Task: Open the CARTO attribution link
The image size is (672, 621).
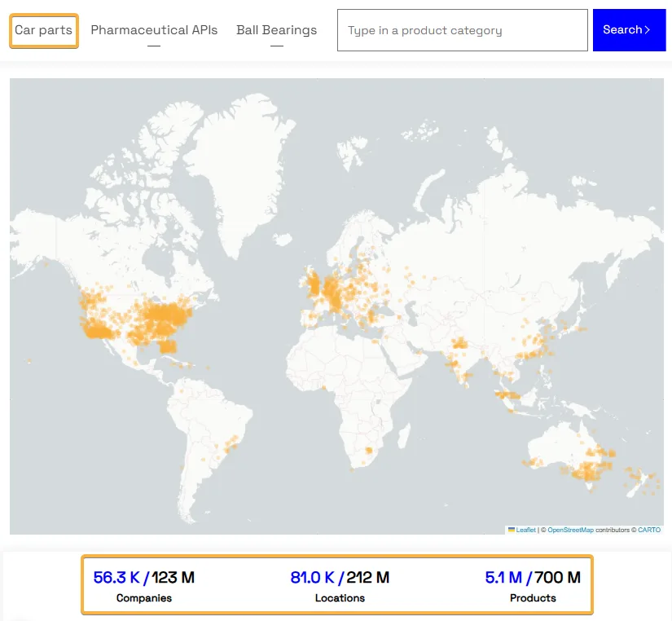Action: click(649, 530)
